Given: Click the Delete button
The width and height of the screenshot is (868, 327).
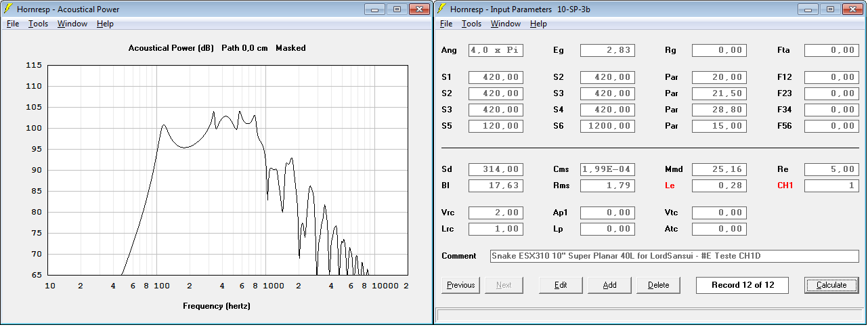Looking at the screenshot, I should 658,285.
